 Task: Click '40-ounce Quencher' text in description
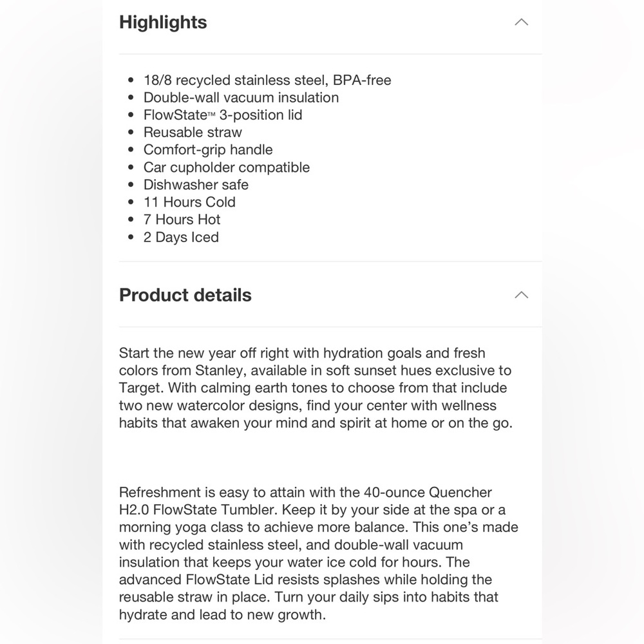click(428, 492)
